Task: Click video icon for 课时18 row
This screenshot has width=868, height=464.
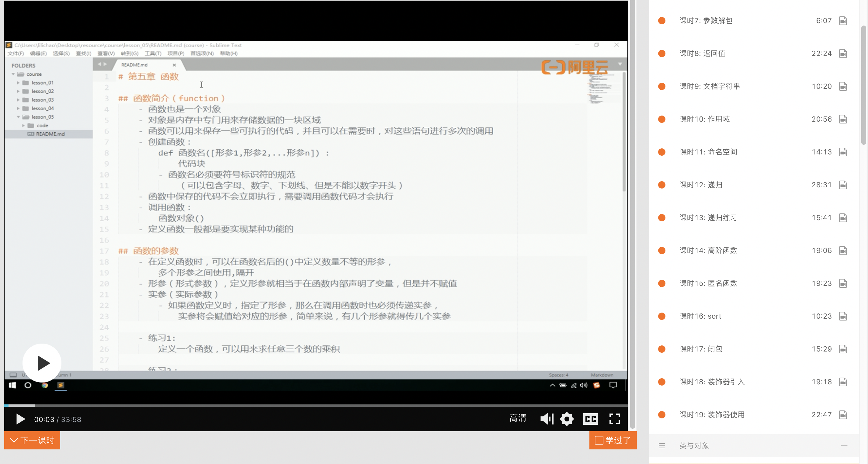Action: (x=843, y=382)
